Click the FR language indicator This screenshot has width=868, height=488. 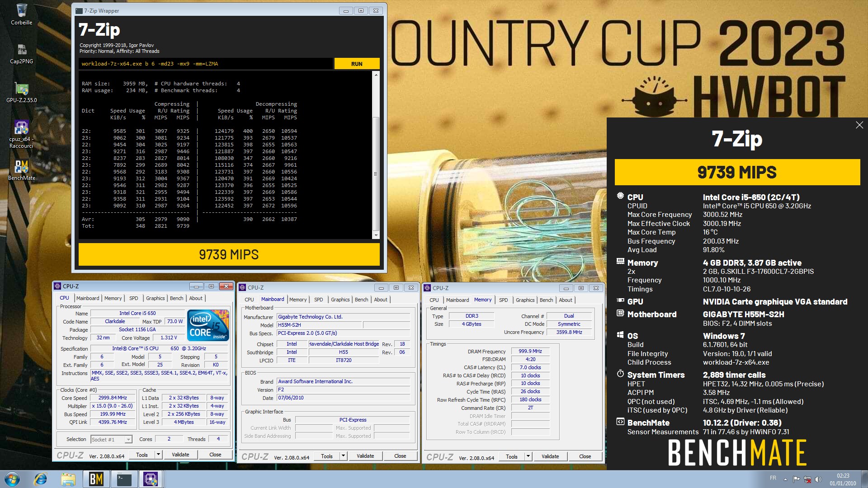click(773, 478)
